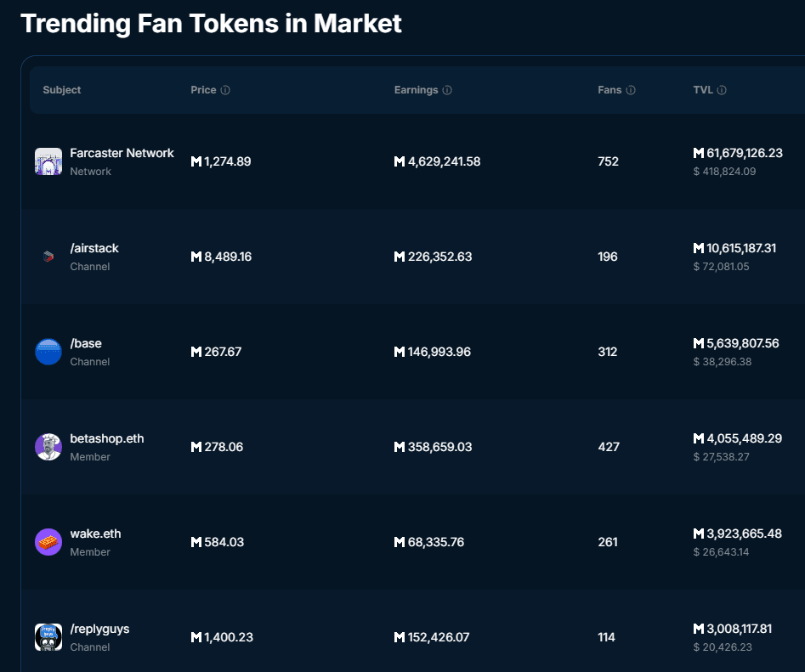Sort by the Earnings column header
This screenshot has height=672, width=805.
coord(416,90)
